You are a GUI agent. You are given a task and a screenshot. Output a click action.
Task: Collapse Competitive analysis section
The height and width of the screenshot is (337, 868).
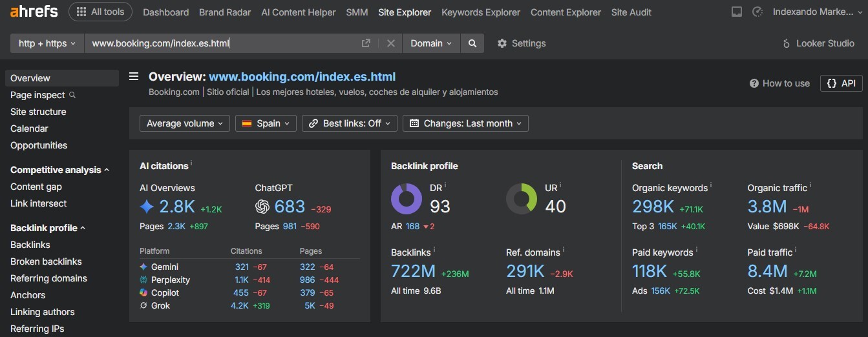point(59,170)
